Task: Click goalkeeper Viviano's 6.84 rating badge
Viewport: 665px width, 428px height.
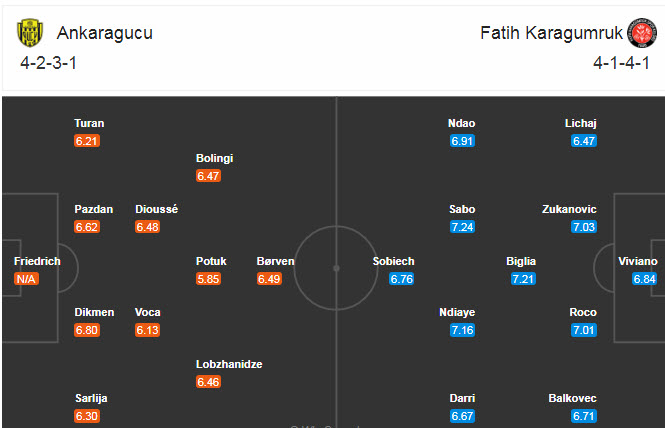Action: [x=645, y=279]
